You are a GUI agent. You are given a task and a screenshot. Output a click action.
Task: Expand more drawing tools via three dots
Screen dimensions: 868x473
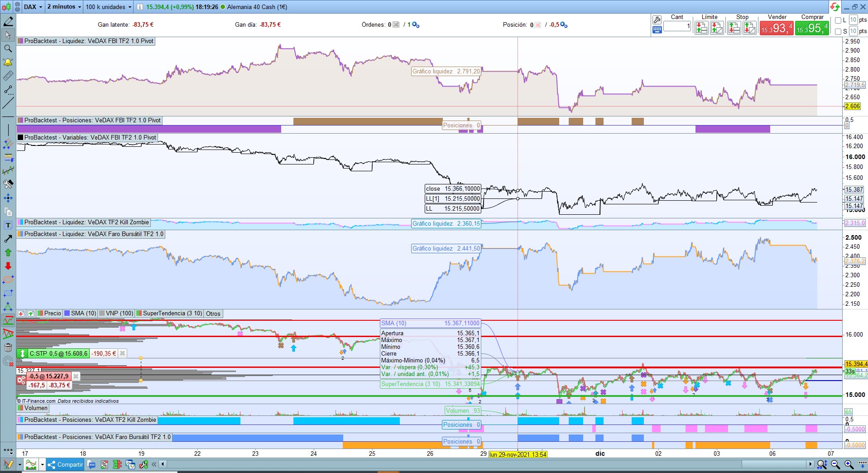[8, 450]
